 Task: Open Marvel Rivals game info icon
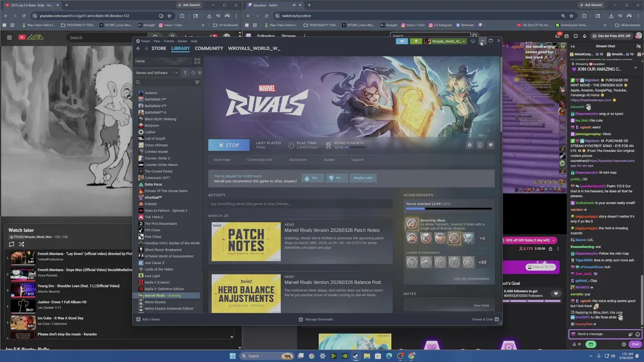[480, 145]
